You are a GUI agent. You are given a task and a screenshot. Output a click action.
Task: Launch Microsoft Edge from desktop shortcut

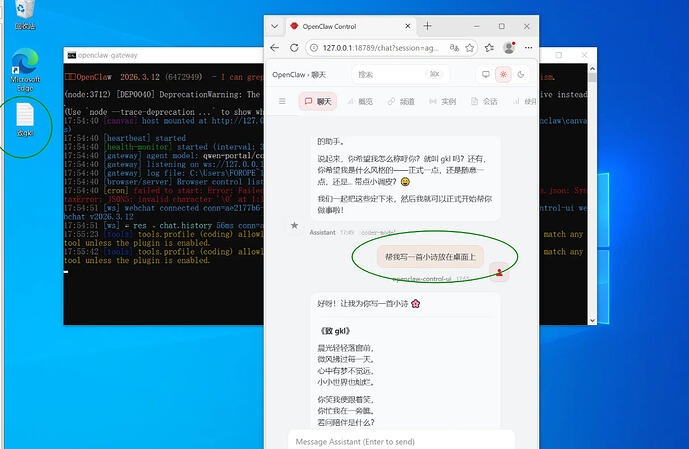[25, 69]
